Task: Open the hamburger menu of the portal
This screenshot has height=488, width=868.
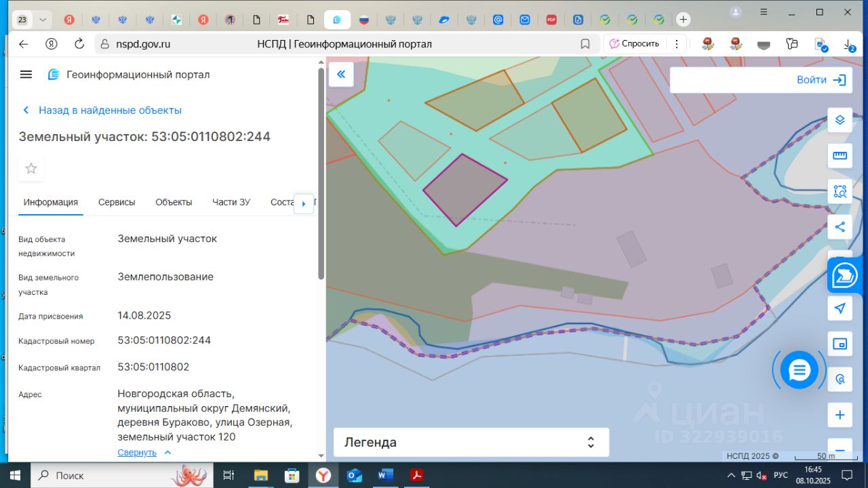Action: click(x=26, y=75)
